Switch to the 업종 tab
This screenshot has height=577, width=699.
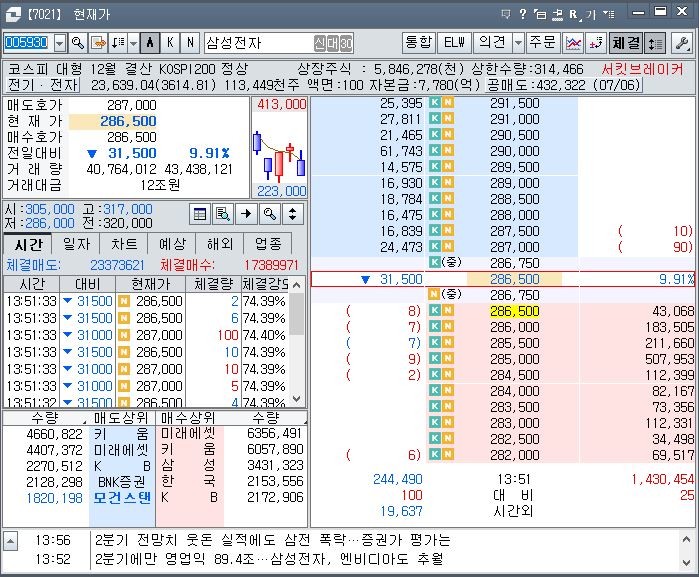click(x=268, y=244)
